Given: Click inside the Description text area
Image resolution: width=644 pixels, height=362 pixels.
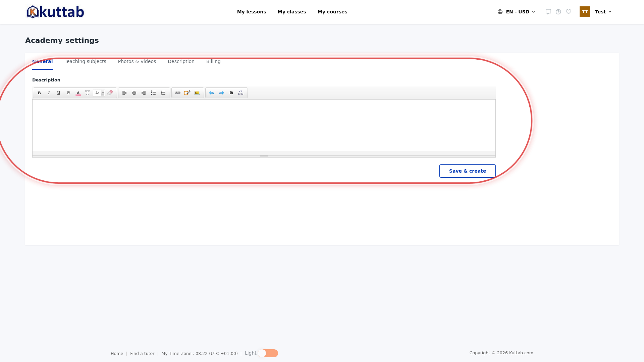Looking at the screenshot, I should point(264,125).
